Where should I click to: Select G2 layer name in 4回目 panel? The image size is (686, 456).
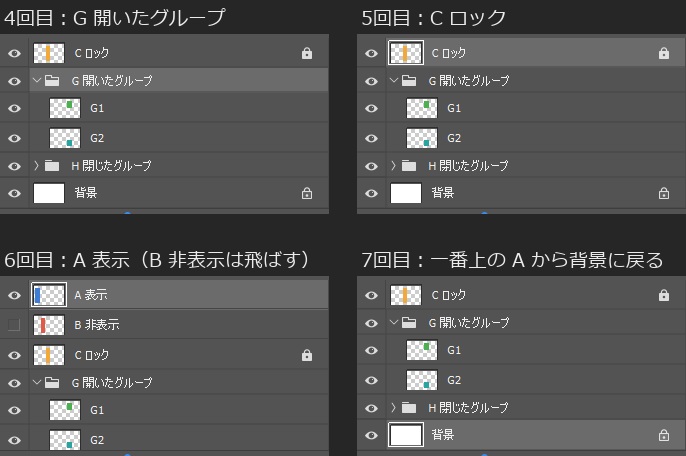tap(97, 138)
